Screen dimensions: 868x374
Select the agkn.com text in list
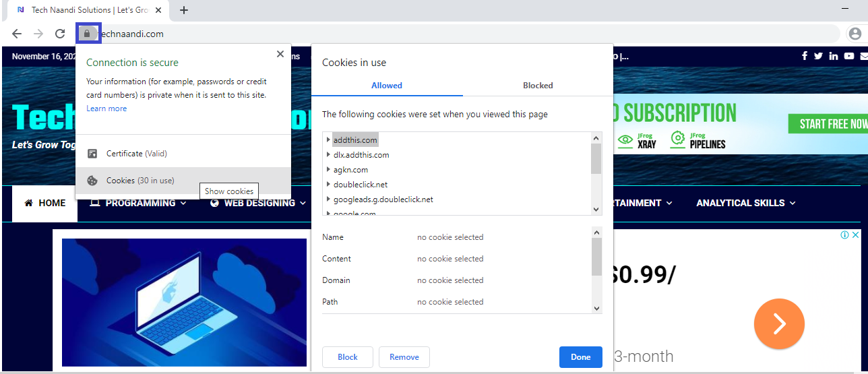pos(350,169)
